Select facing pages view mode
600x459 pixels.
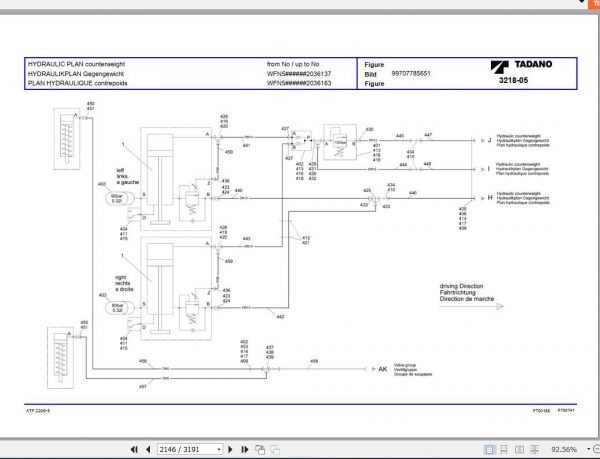tap(519, 449)
